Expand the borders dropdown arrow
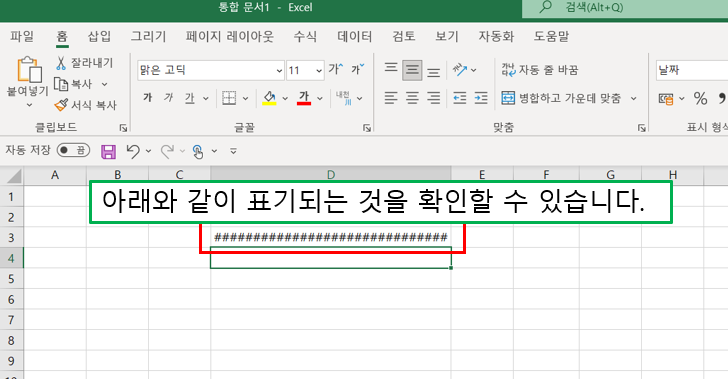This screenshot has width=728, height=379. 246,98
